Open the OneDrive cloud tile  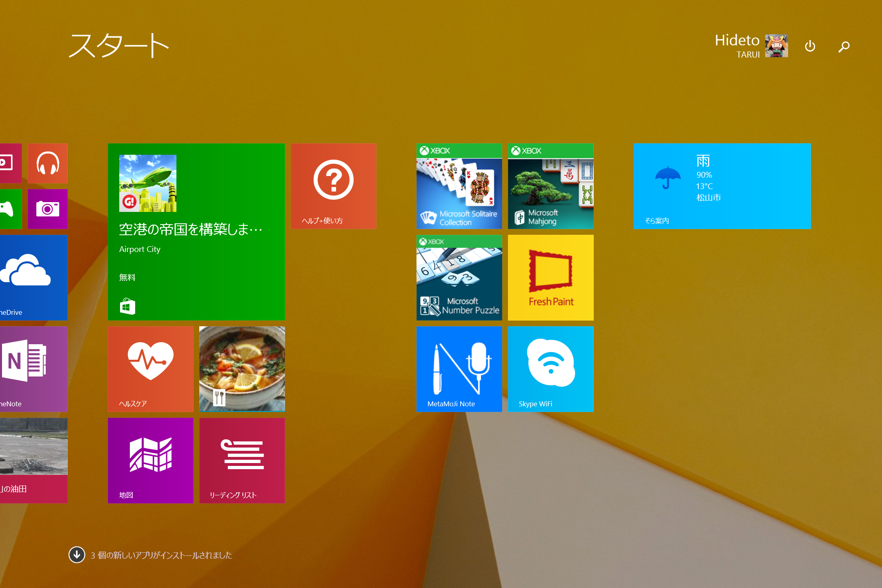pyautogui.click(x=33, y=277)
